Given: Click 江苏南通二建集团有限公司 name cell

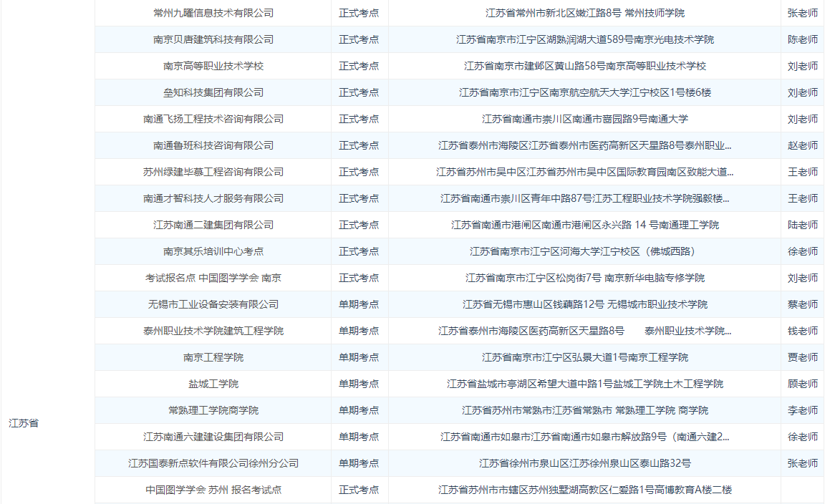Looking at the screenshot, I should click(213, 225).
